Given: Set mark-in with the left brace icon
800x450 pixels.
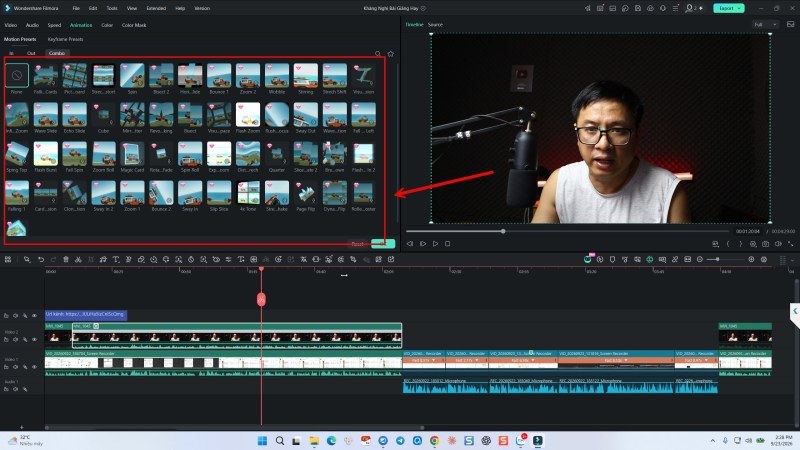Looking at the screenshot, I should (x=728, y=244).
